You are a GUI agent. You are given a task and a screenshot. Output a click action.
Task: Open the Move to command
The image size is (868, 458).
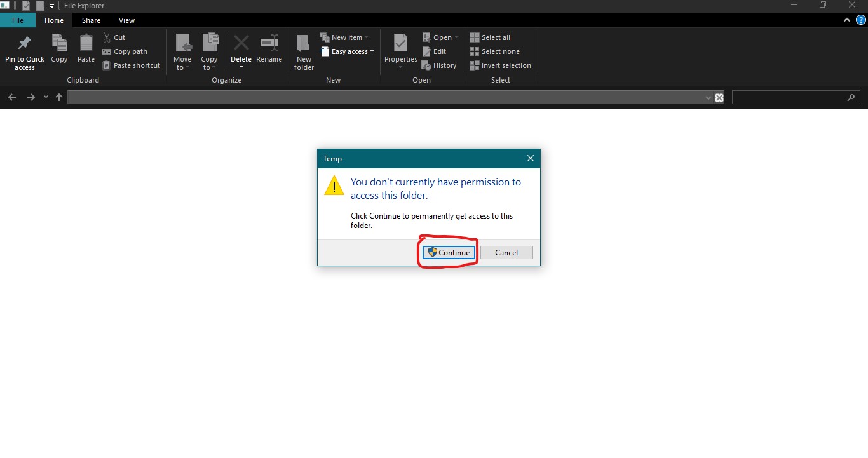pyautogui.click(x=182, y=52)
